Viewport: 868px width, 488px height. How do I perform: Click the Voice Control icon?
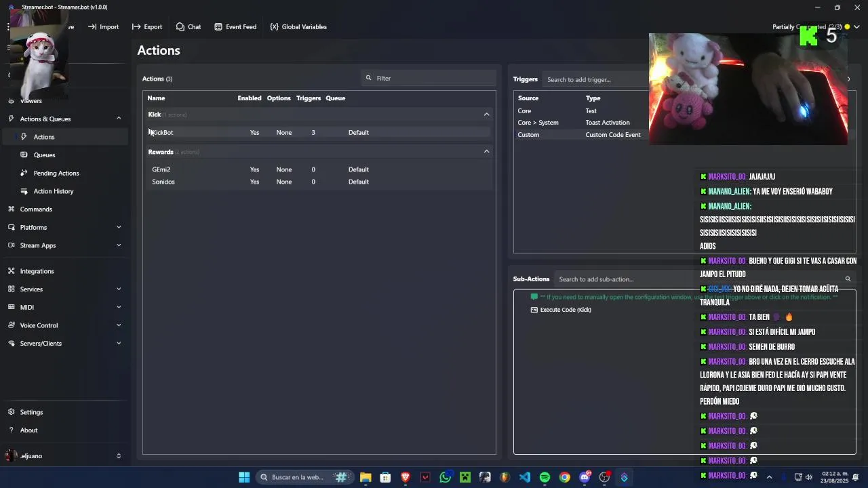(12, 325)
